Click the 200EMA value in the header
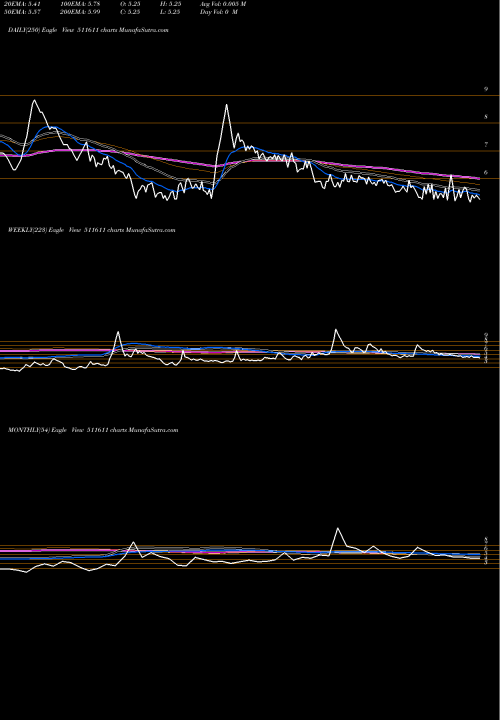Image resolution: width=500 pixels, height=720 pixels. click(x=80, y=12)
